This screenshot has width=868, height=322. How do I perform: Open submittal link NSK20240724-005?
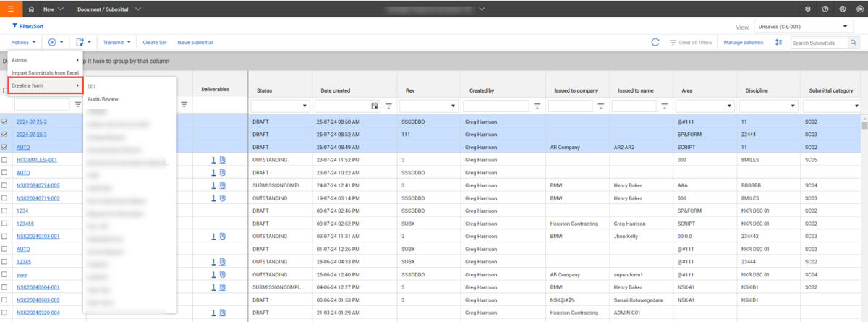[38, 185]
